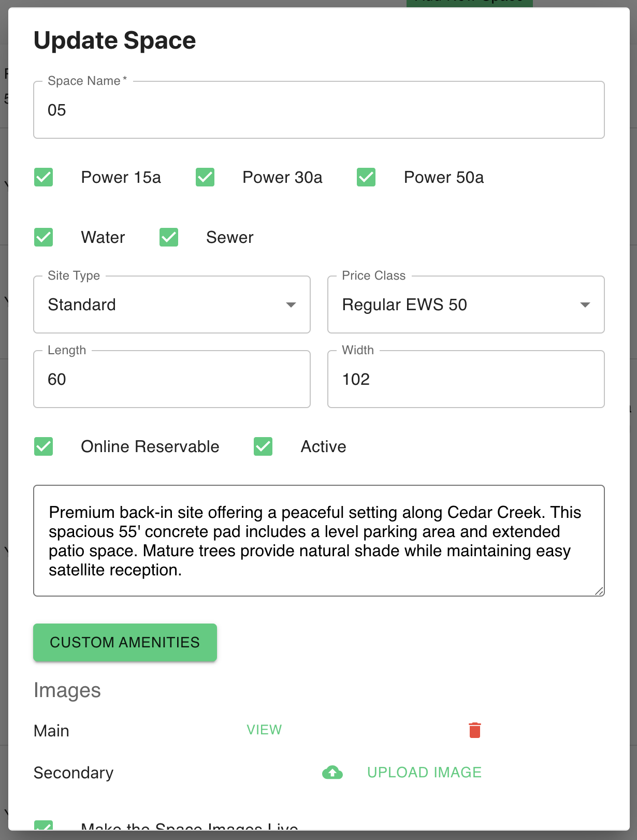Click the space description text area
The width and height of the screenshot is (637, 840).
click(x=319, y=540)
